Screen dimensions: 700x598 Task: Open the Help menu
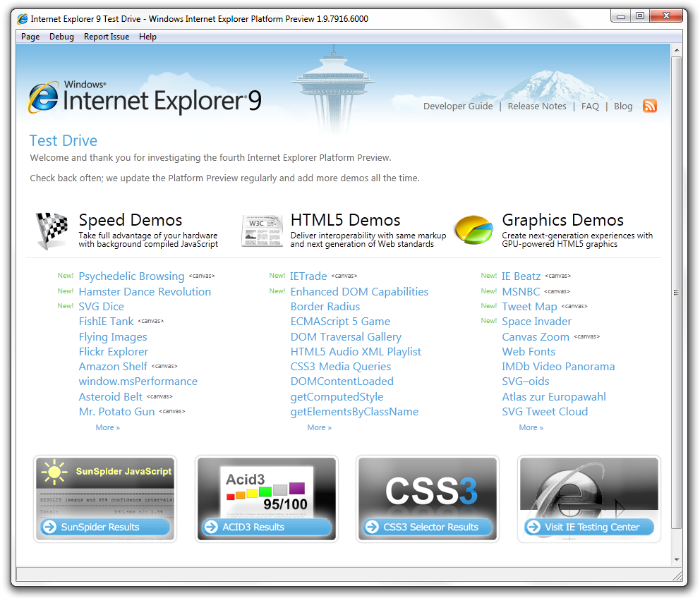(147, 37)
